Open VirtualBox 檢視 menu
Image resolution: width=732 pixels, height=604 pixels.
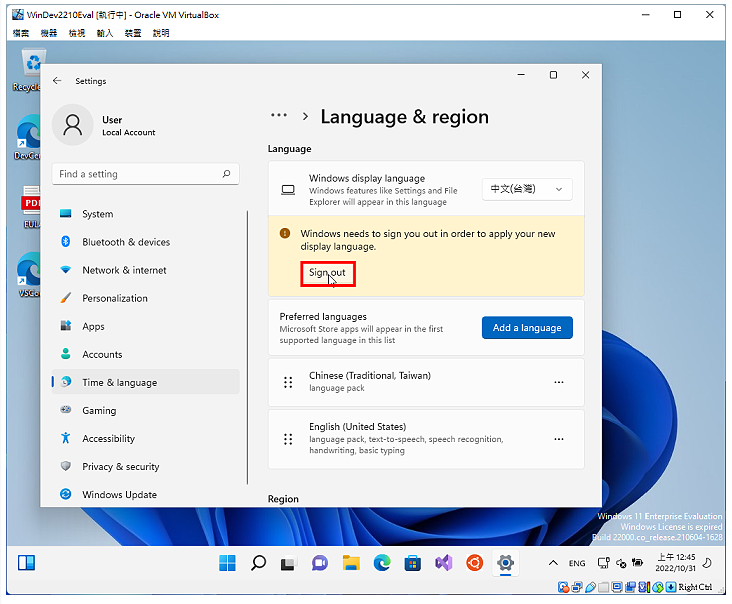[77, 33]
